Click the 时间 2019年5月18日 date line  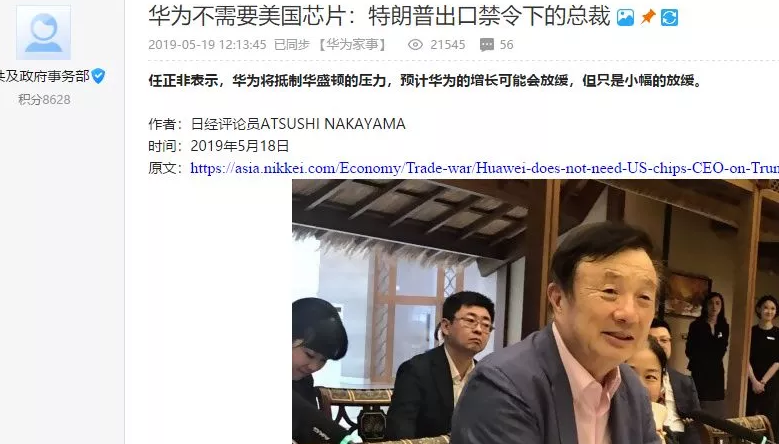pyautogui.click(x=219, y=146)
